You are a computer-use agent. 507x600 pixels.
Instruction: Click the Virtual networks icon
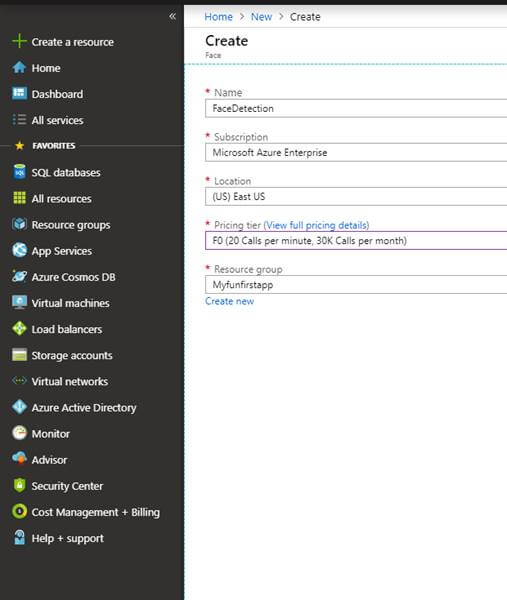[x=19, y=381]
